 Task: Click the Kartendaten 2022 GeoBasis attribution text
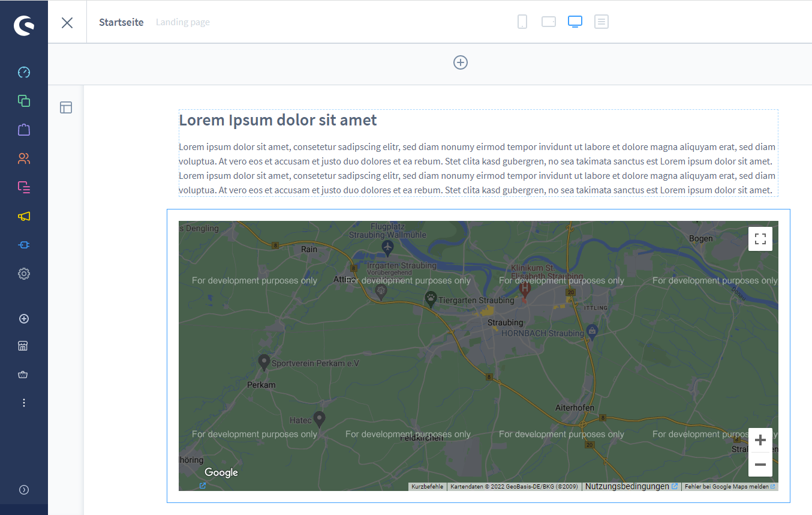tap(514, 487)
